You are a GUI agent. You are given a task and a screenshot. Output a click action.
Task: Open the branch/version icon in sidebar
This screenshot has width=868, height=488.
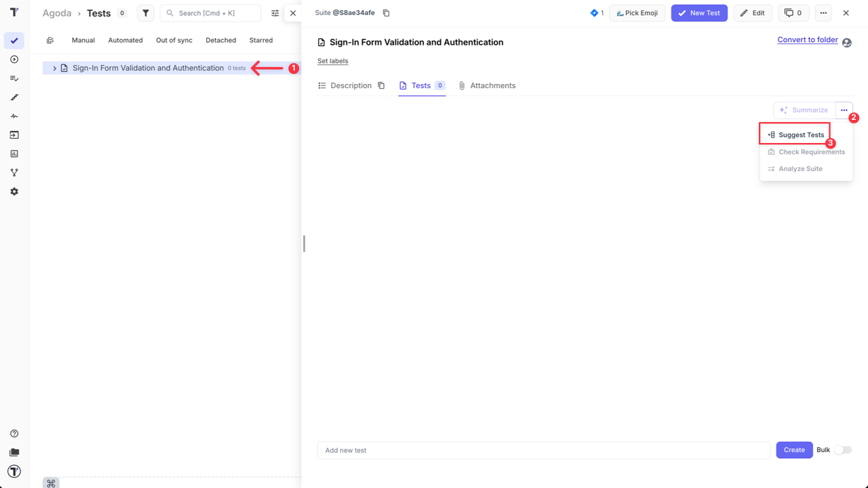[x=14, y=172]
